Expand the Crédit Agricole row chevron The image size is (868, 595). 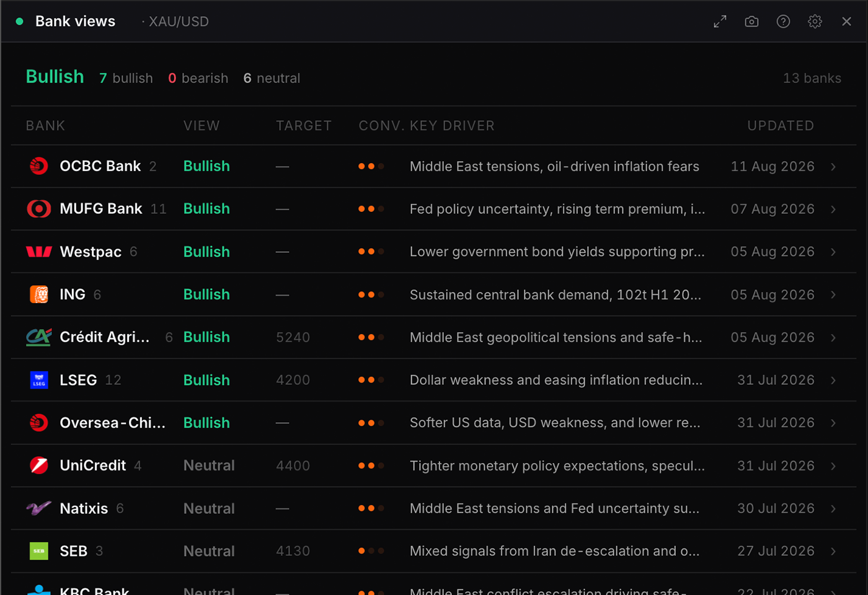tap(833, 338)
